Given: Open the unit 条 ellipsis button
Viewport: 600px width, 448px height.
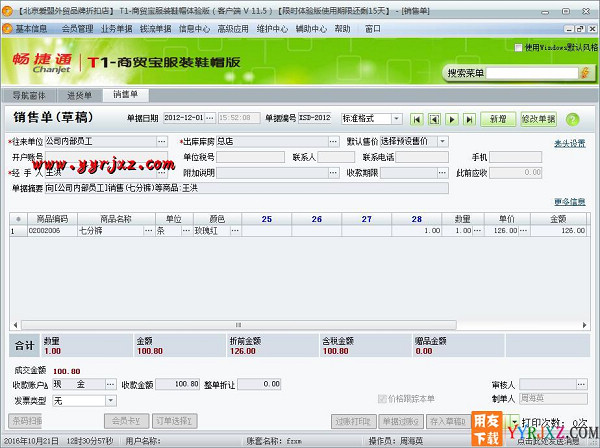Looking at the screenshot, I should pos(186,231).
